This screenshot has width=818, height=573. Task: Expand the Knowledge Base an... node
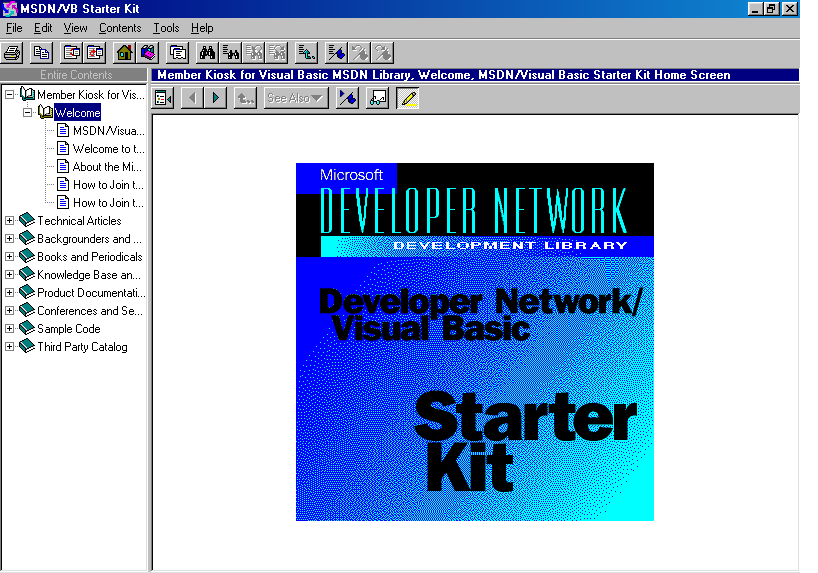coord(9,274)
